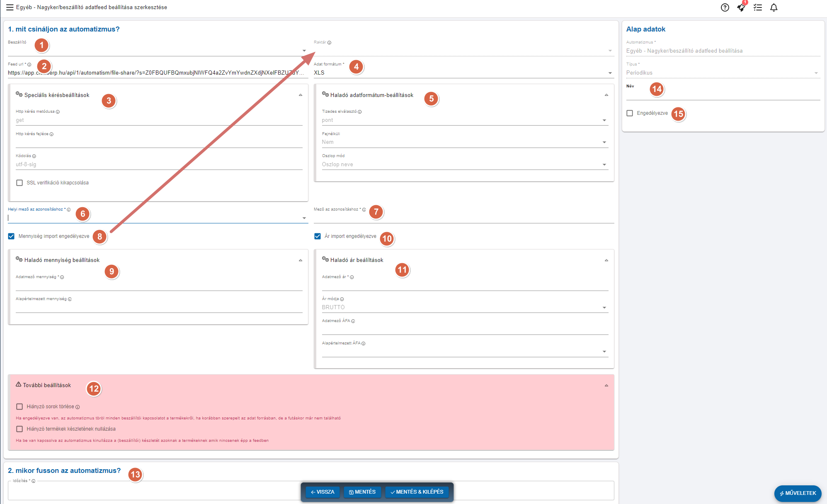Click gears icon of Speciális kérésbeállítások
Image resolution: width=827 pixels, height=504 pixels.
pyautogui.click(x=19, y=94)
